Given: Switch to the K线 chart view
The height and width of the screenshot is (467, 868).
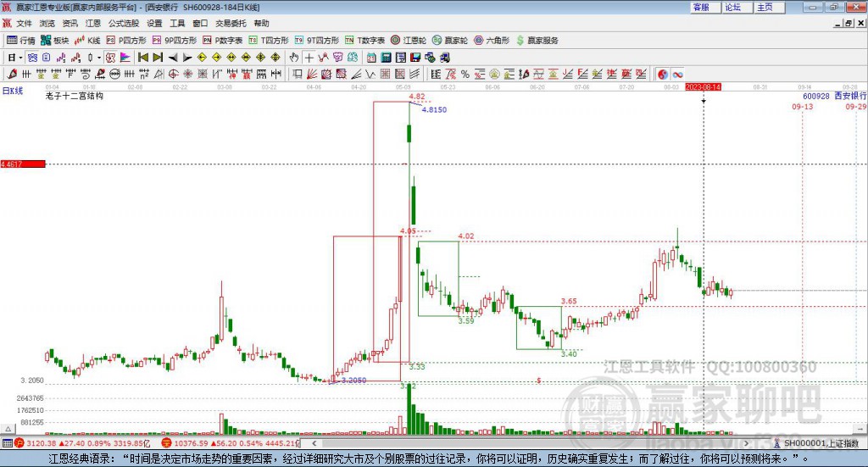Looking at the screenshot, I should [x=87, y=41].
